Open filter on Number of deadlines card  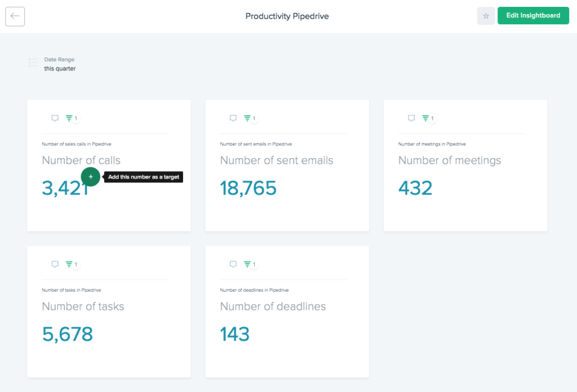pos(247,264)
